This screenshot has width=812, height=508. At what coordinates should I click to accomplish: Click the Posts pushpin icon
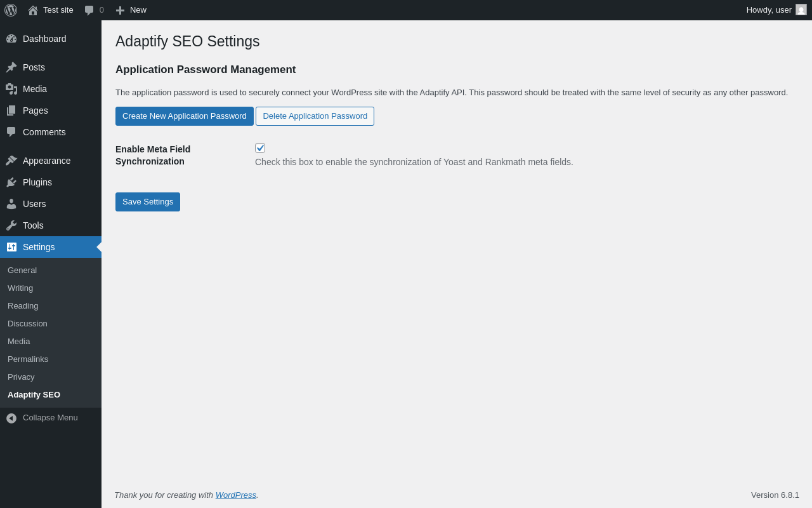[x=11, y=67]
